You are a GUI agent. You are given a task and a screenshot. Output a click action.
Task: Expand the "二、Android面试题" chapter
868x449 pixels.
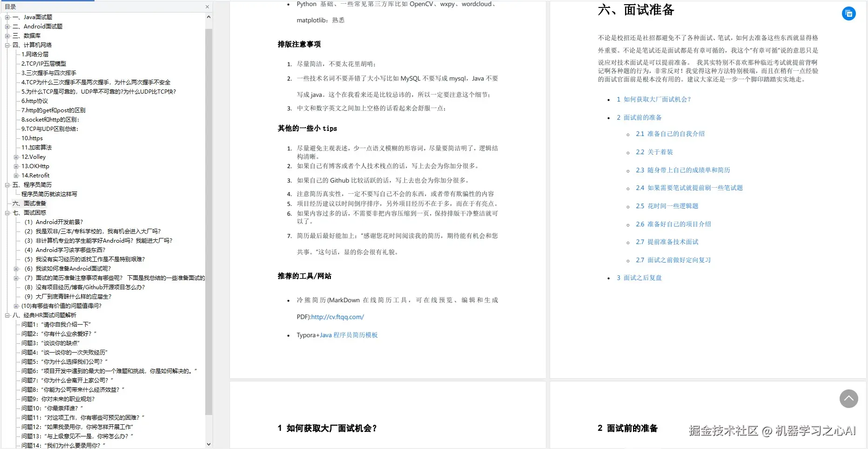pos(7,26)
